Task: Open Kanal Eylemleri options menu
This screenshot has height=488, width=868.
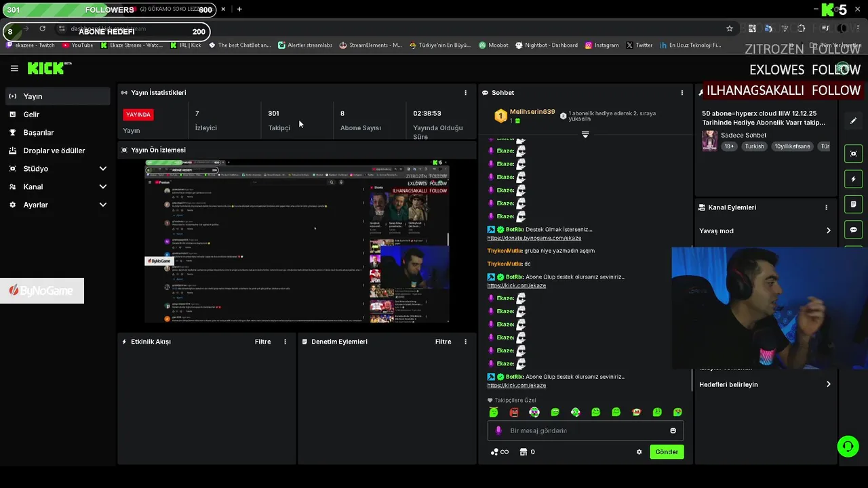Action: tap(826, 207)
